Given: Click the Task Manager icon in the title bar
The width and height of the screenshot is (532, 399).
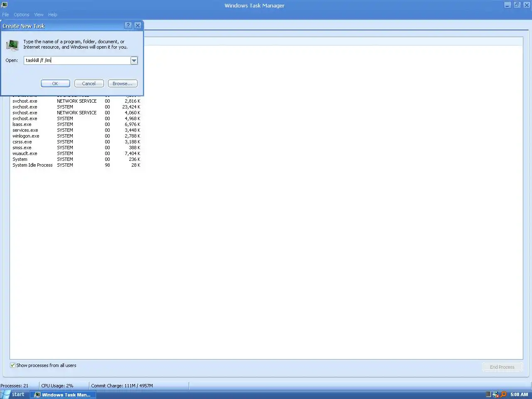Looking at the screenshot, I should [x=4, y=5].
